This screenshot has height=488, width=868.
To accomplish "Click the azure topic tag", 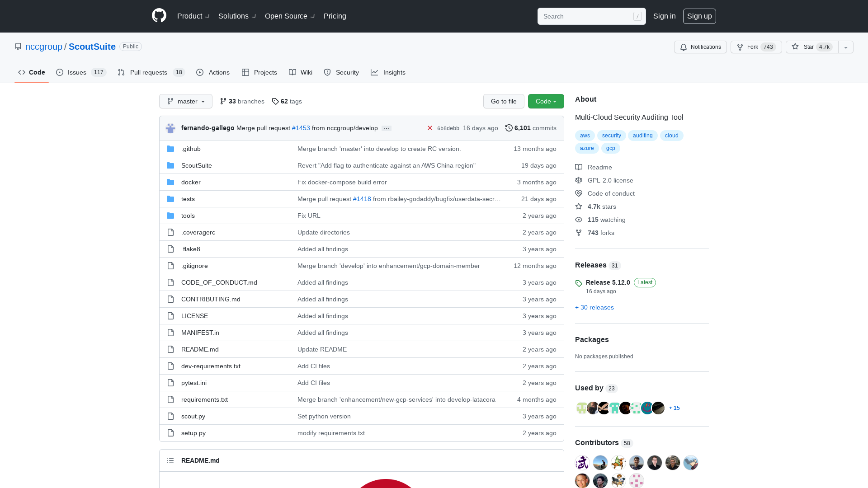I will point(587,148).
